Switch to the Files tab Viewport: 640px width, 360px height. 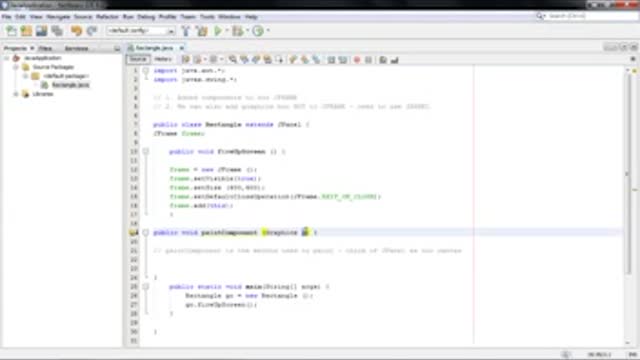pos(45,48)
